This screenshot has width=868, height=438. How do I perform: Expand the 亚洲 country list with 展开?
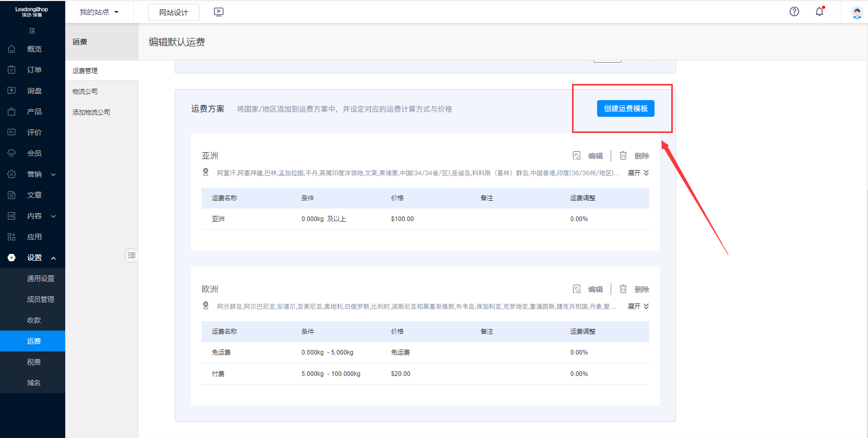coord(638,173)
